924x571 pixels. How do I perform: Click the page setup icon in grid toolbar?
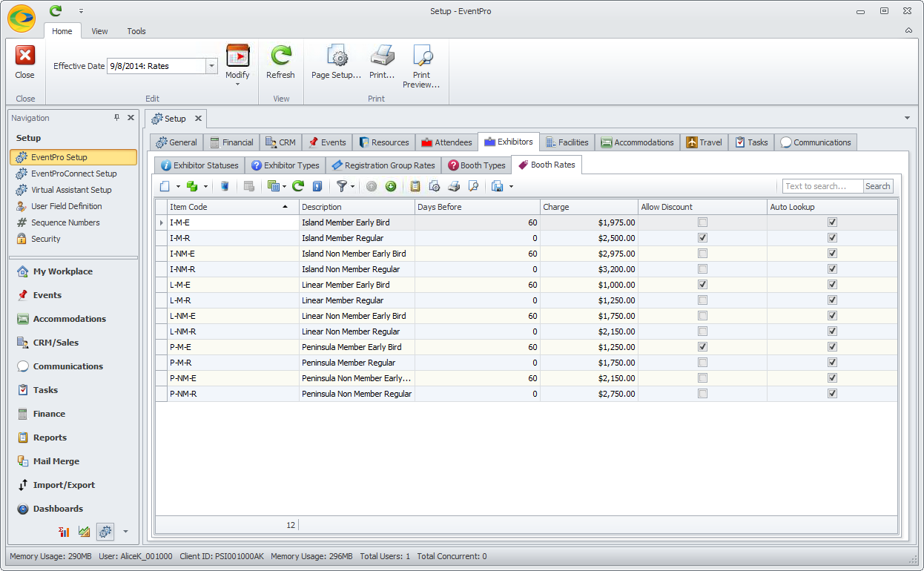pyautogui.click(x=435, y=186)
